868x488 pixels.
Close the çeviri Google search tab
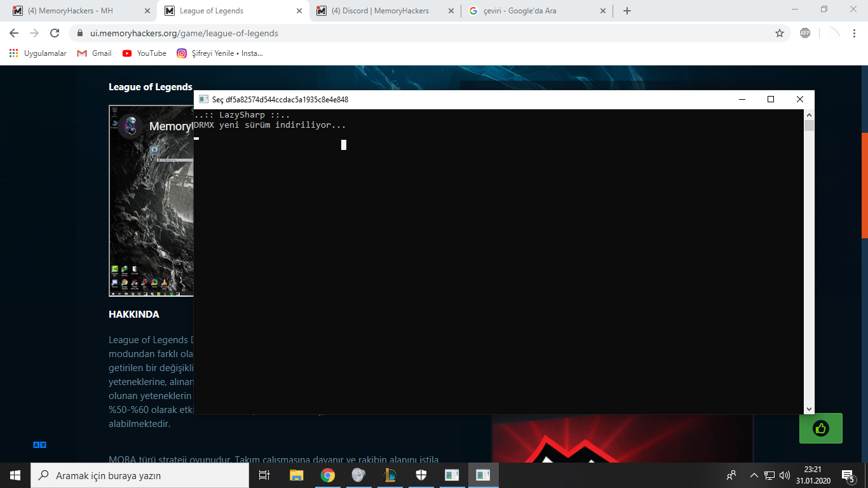click(603, 11)
